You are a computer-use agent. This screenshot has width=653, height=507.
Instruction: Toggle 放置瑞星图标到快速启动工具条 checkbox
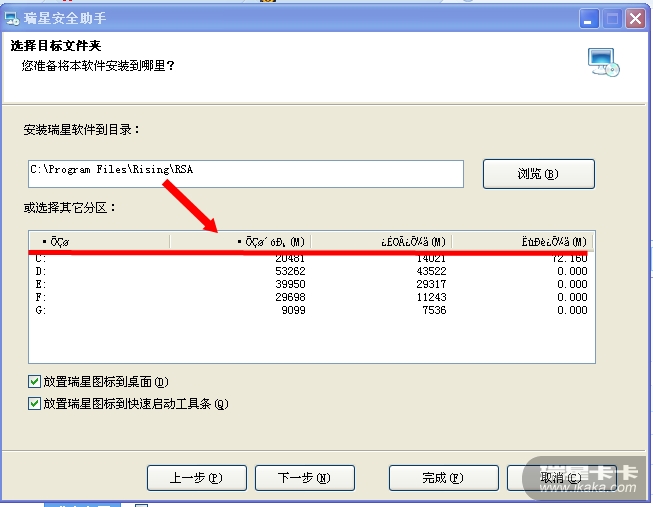34,403
